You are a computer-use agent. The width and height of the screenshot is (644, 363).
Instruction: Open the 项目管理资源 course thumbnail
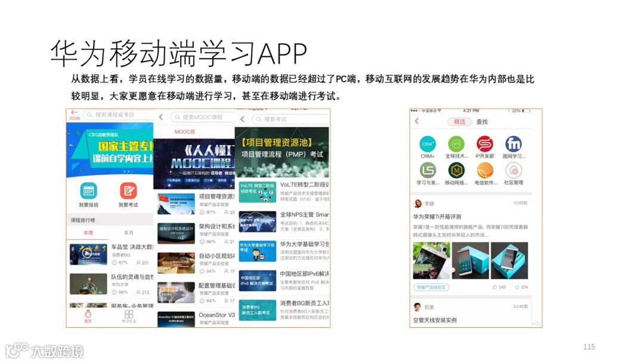coord(176,204)
